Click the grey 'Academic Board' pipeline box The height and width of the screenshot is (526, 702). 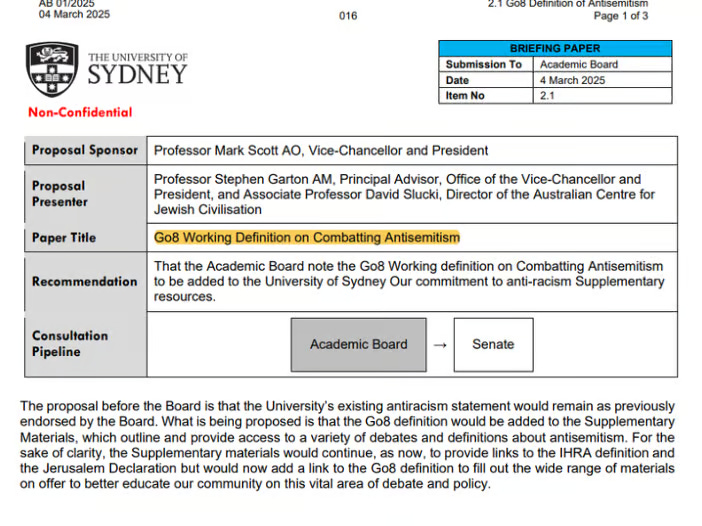click(x=359, y=345)
